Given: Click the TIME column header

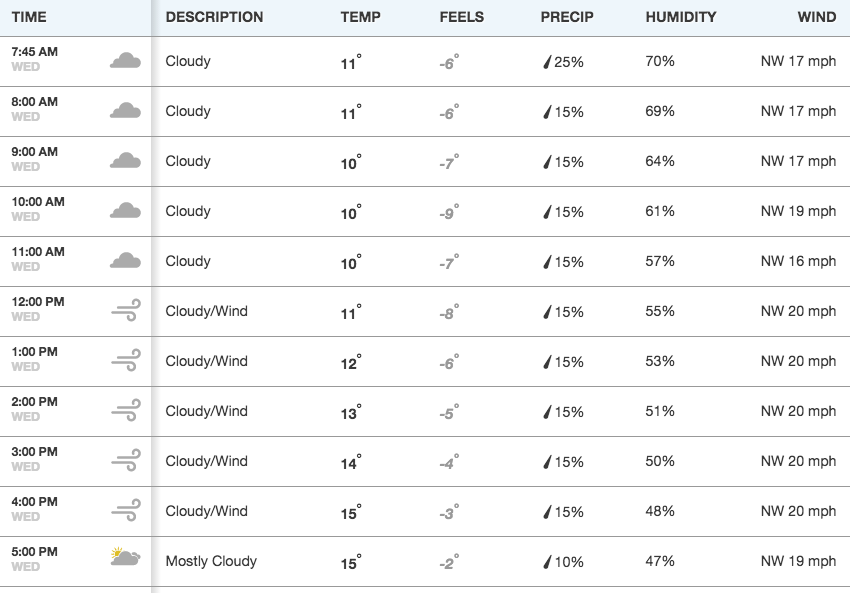Looking at the screenshot, I should coord(29,17).
